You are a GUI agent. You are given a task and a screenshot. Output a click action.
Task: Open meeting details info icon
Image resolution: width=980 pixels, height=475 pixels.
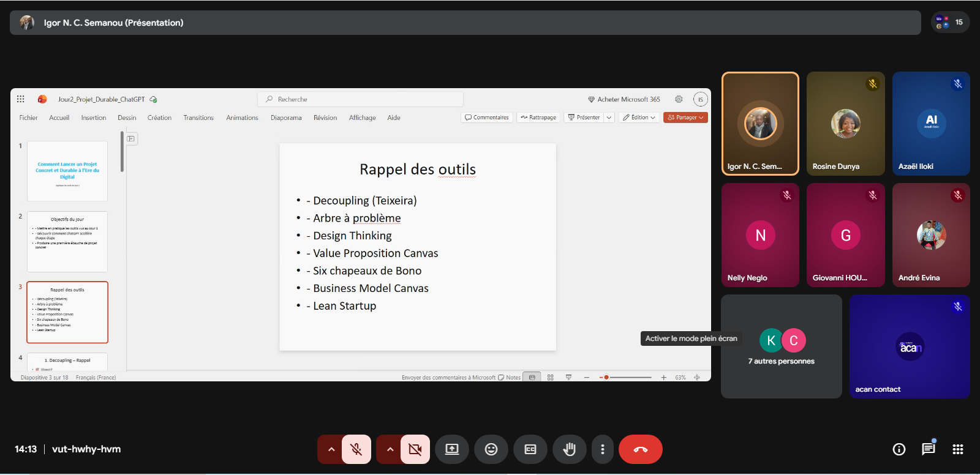(x=899, y=449)
